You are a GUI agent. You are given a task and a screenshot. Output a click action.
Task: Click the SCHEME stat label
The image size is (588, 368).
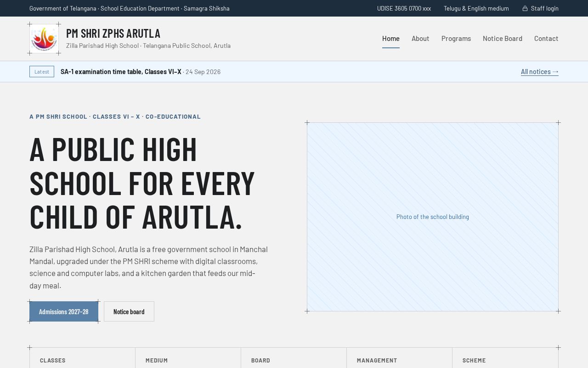click(474, 361)
